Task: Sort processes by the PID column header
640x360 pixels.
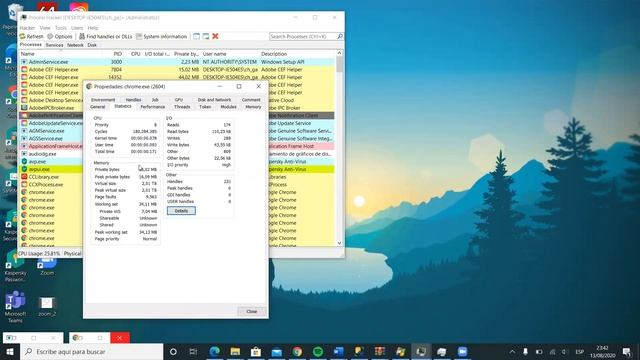Action: 118,54
